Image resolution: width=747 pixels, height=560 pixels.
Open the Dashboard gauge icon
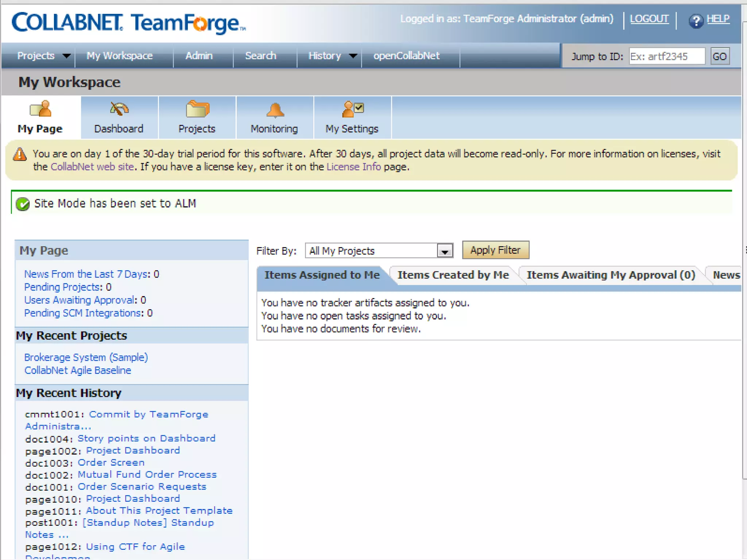pyautogui.click(x=119, y=109)
